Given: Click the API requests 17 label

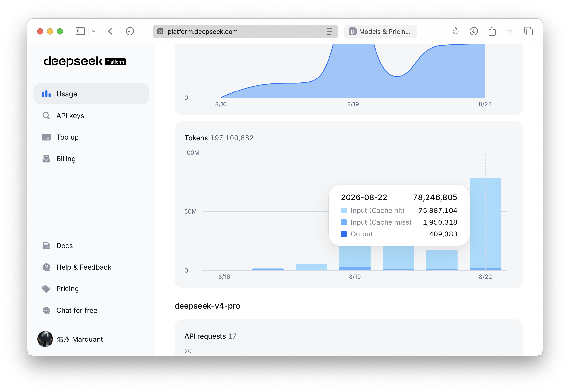Looking at the screenshot, I should [210, 336].
